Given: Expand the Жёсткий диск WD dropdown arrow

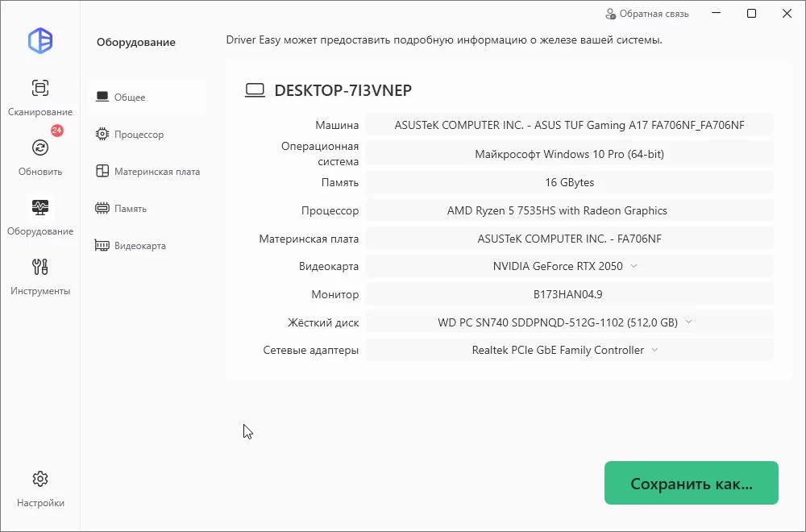Looking at the screenshot, I should click(x=689, y=322).
